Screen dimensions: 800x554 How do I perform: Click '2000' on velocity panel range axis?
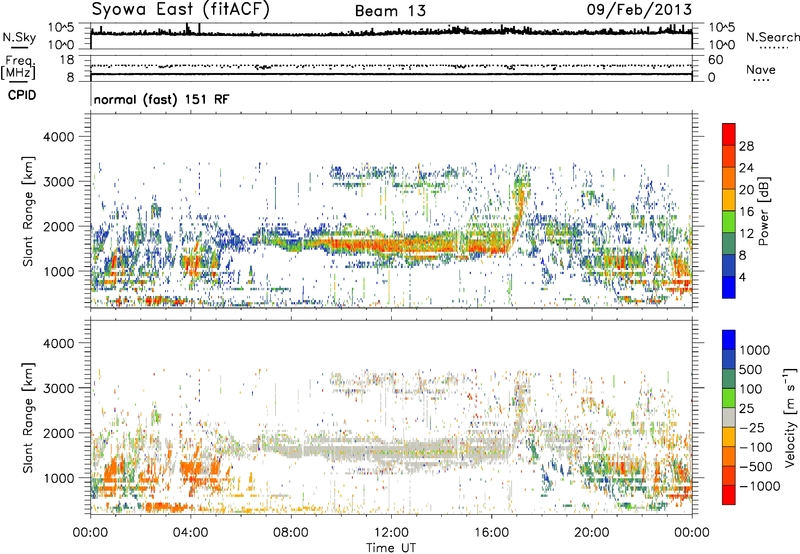click(59, 433)
